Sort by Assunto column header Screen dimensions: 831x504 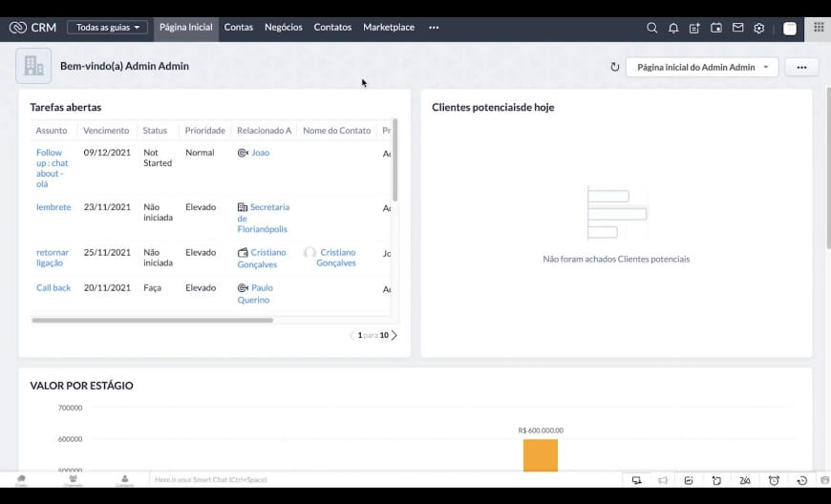52,130
